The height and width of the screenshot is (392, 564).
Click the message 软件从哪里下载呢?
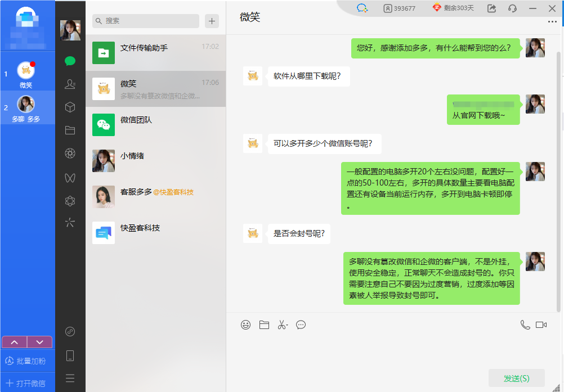(309, 76)
